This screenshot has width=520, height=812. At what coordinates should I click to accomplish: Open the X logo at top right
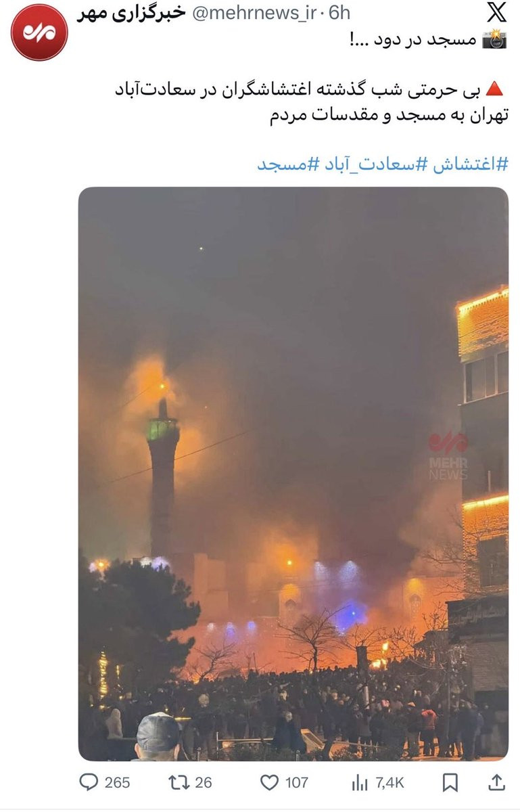coord(496,13)
